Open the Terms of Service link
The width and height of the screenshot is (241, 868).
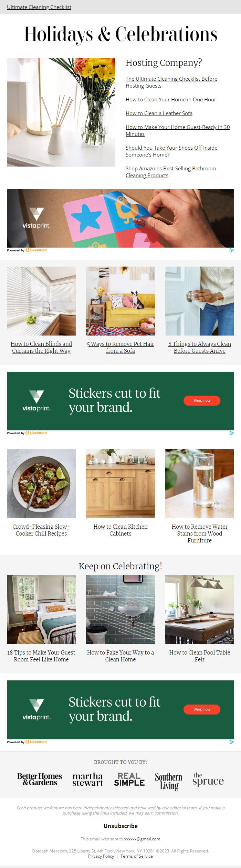tap(136, 856)
